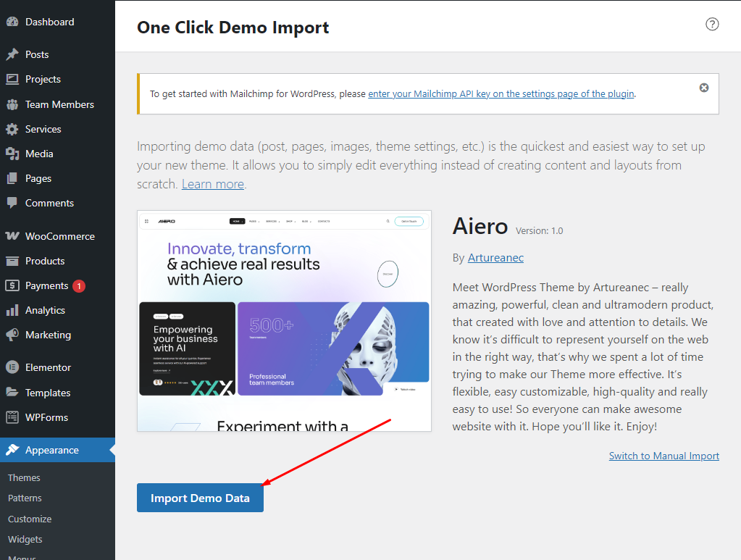Screen dimensions: 741x560
Task: Open Widgets submenu item
Action: click(x=25, y=539)
